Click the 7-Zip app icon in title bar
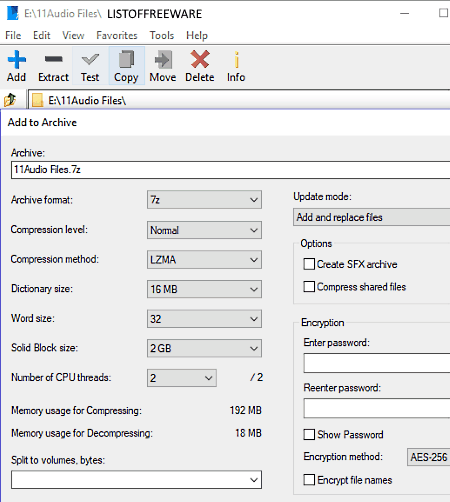450x502 pixels. (13, 13)
